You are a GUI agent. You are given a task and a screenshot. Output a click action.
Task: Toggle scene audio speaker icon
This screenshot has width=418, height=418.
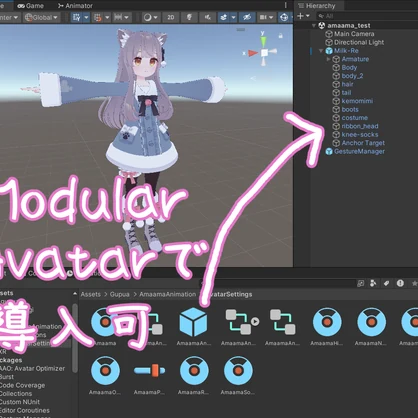[x=207, y=17]
